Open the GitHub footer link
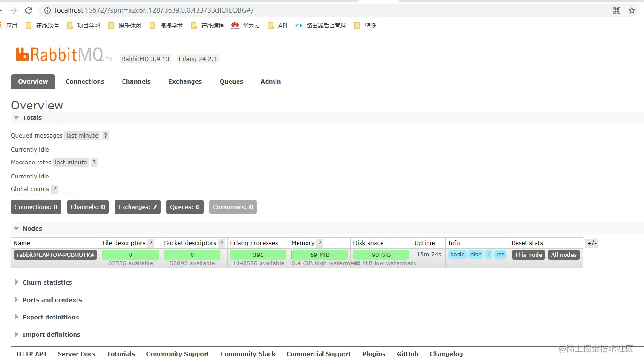The image size is (644, 364). (407, 354)
